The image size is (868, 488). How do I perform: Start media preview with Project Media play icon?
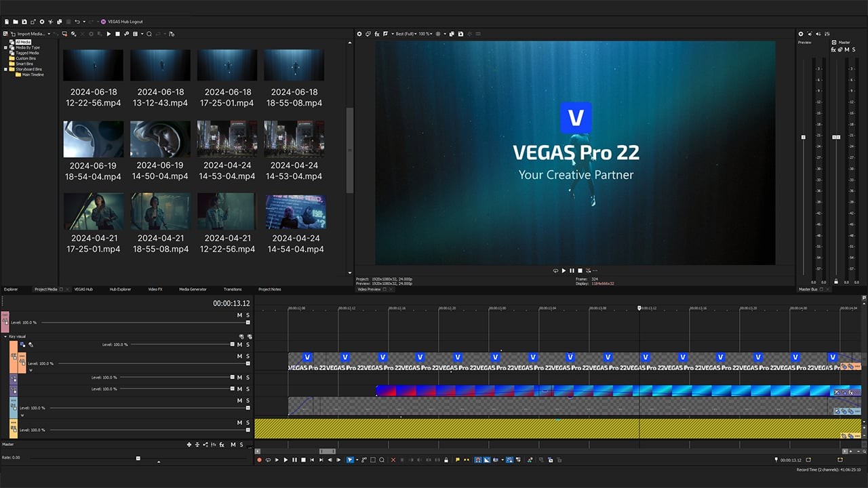coord(108,34)
